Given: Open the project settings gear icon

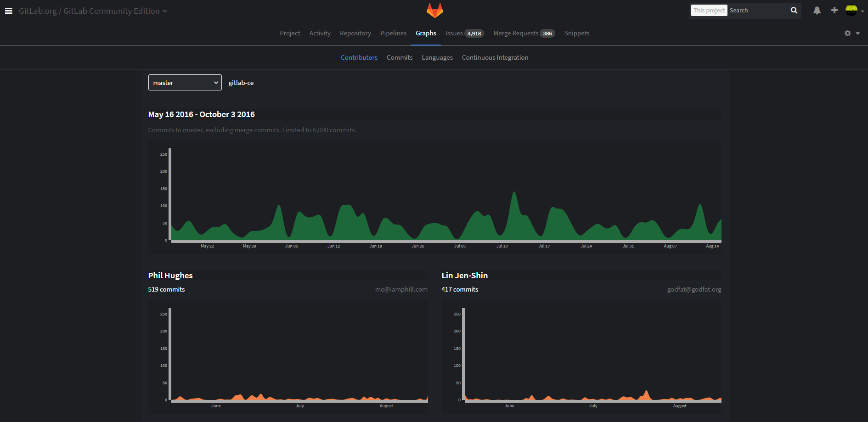Looking at the screenshot, I should tap(847, 33).
